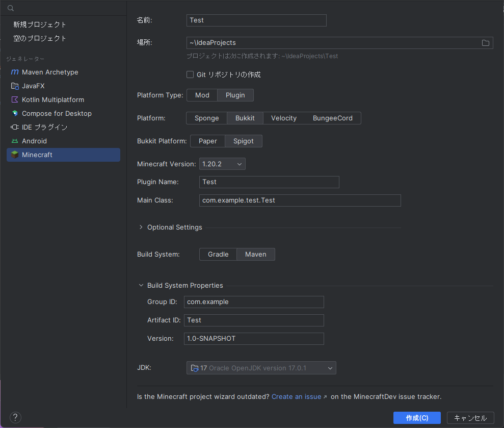
Task: Select Maven Archetype generator
Action: 63,72
